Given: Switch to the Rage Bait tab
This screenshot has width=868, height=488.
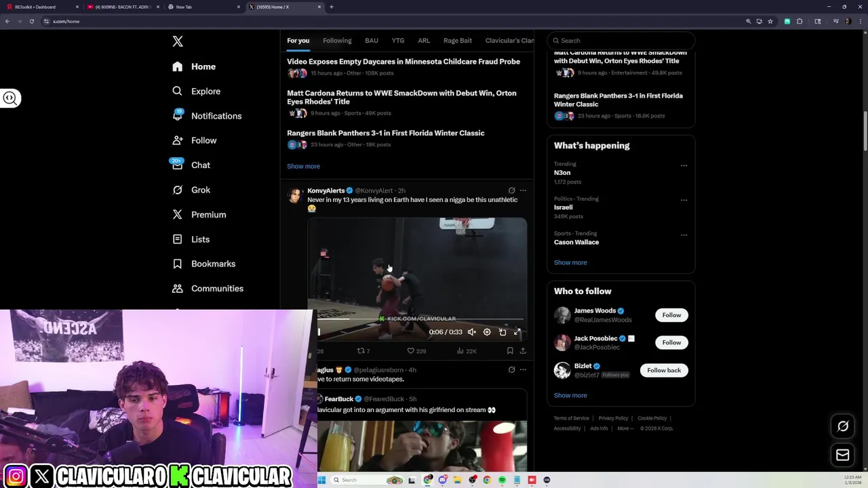Looking at the screenshot, I should 458,41.
